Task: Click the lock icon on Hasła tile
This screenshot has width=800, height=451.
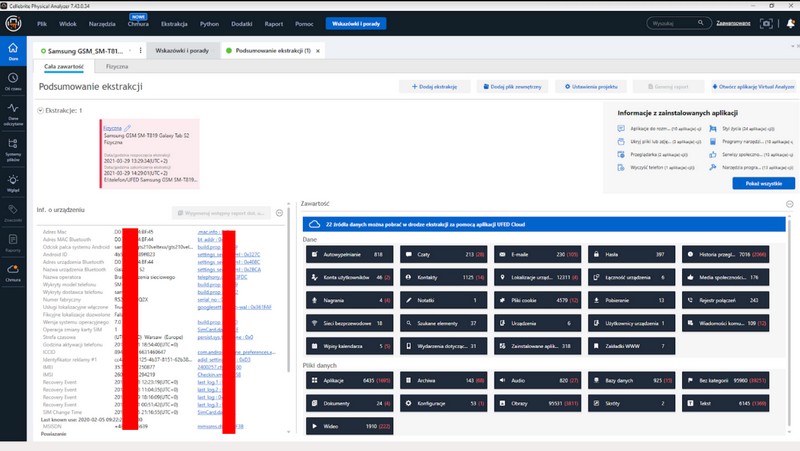Action: tap(596, 254)
